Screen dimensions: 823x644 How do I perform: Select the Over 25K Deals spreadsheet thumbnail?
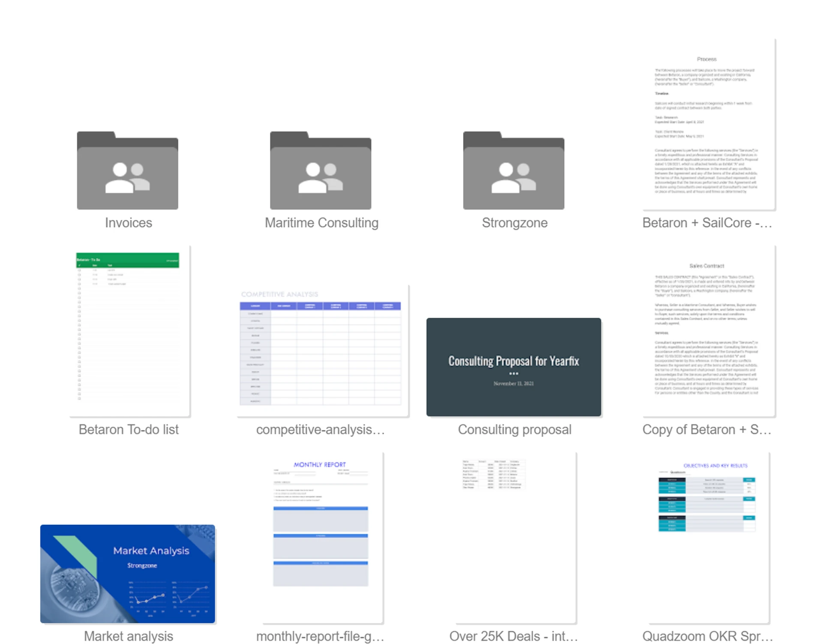pyautogui.click(x=516, y=538)
